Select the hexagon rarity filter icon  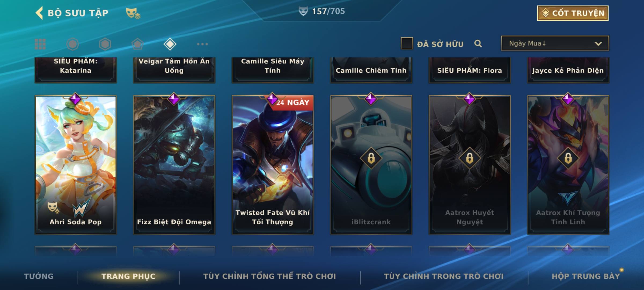105,44
